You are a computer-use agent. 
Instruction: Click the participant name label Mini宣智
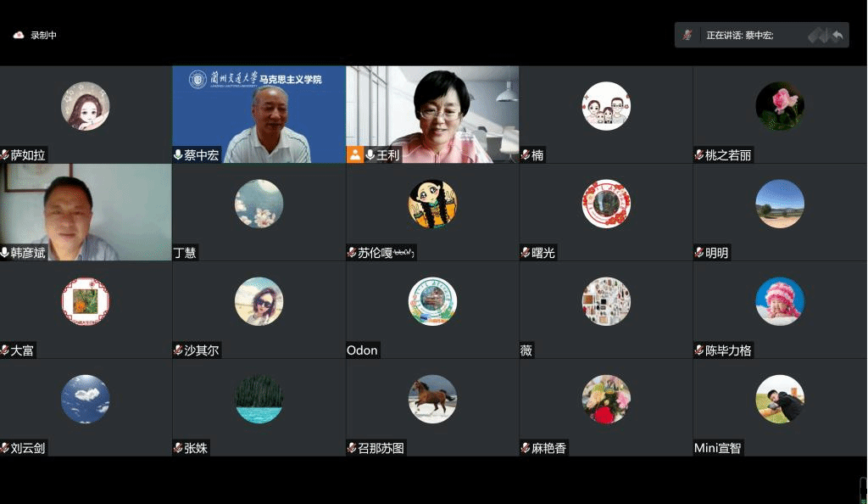pyautogui.click(x=717, y=448)
